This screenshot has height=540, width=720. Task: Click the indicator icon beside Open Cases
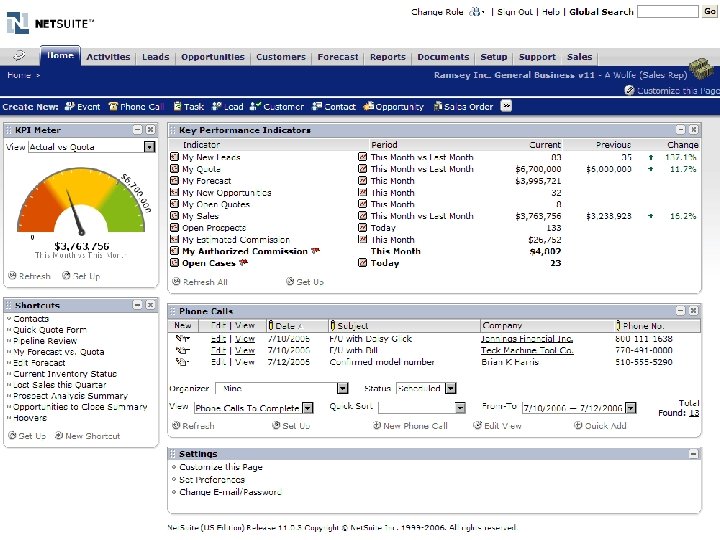[x=174, y=263]
